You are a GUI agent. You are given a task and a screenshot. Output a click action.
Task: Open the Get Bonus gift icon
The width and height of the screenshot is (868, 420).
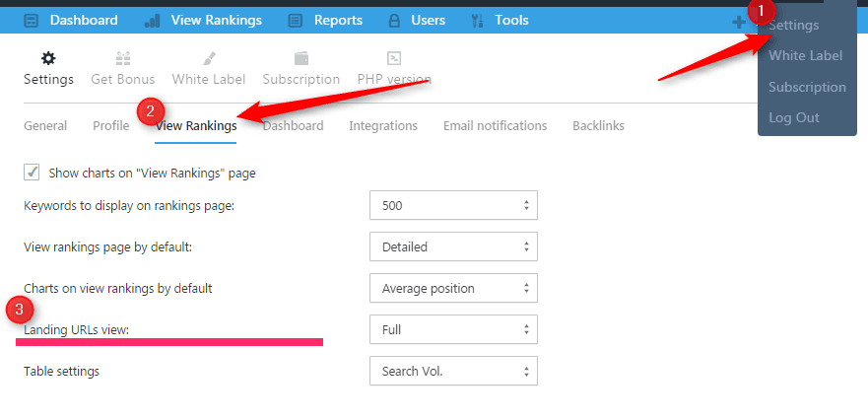123,58
